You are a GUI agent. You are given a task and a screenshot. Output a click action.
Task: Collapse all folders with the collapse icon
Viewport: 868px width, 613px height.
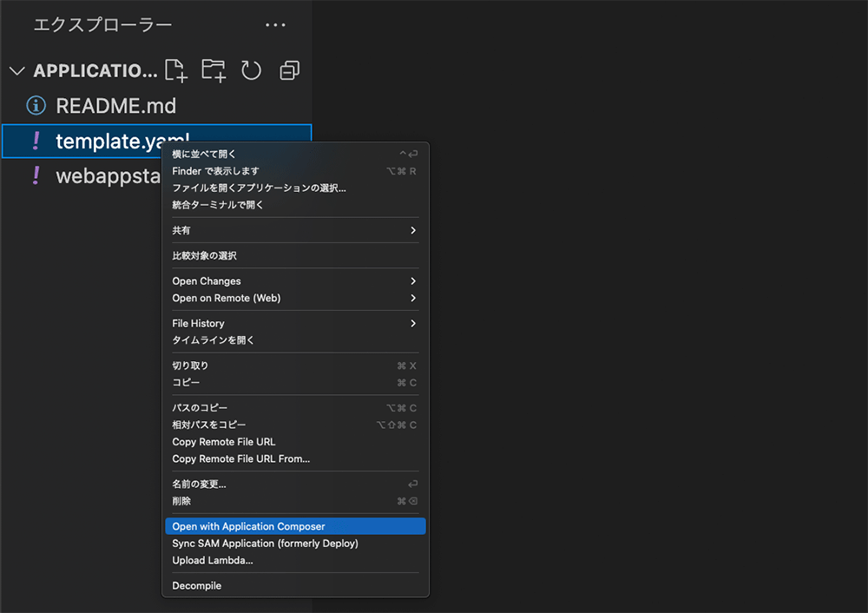pos(290,70)
